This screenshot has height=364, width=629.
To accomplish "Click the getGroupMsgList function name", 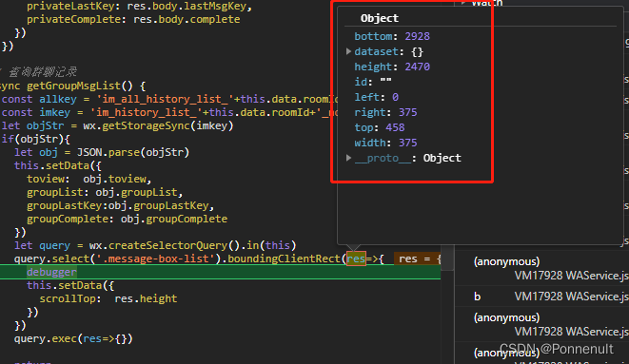I will [x=74, y=86].
